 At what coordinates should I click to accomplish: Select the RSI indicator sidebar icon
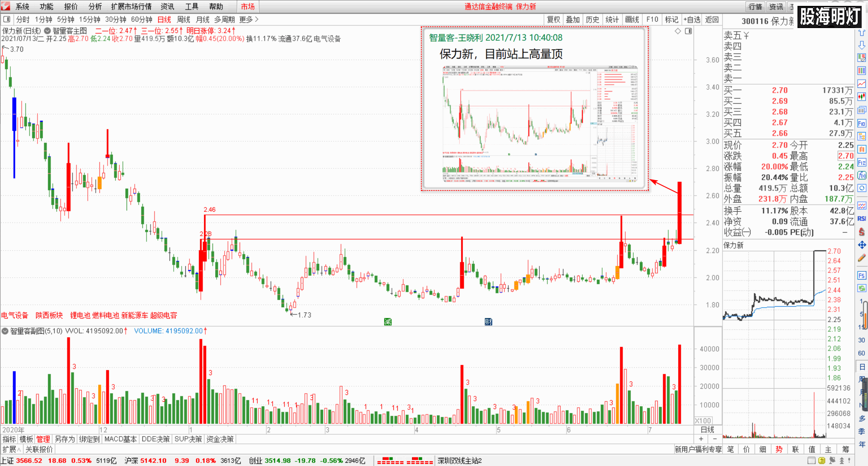click(x=862, y=219)
